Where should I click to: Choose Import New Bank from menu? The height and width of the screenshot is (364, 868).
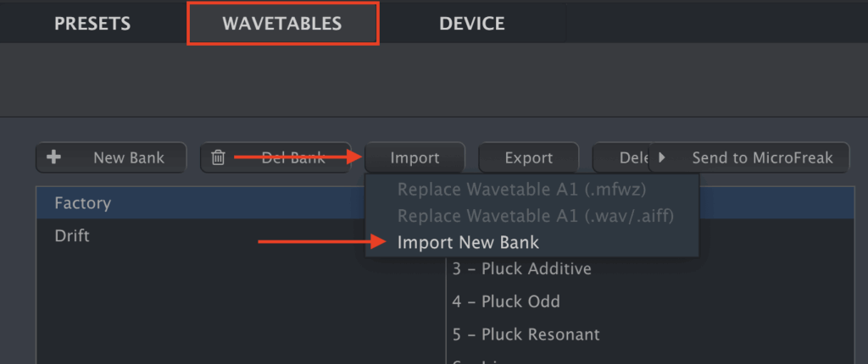pyautogui.click(x=468, y=243)
